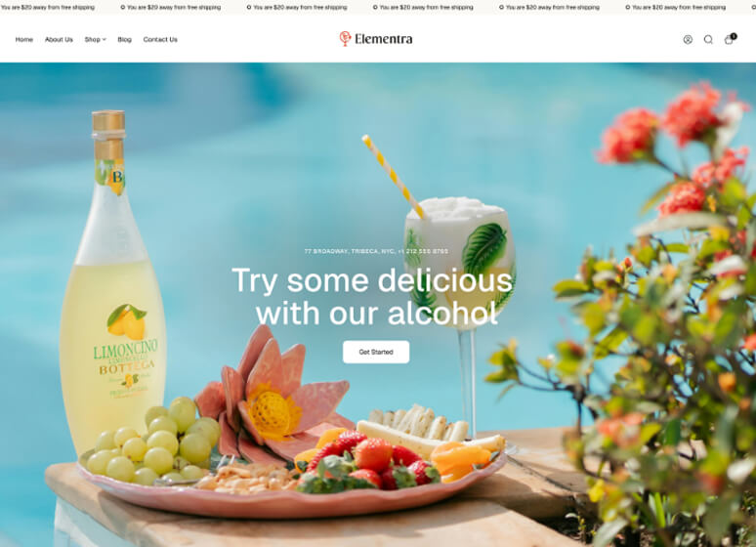Open the shopping cart bag icon

(x=729, y=40)
